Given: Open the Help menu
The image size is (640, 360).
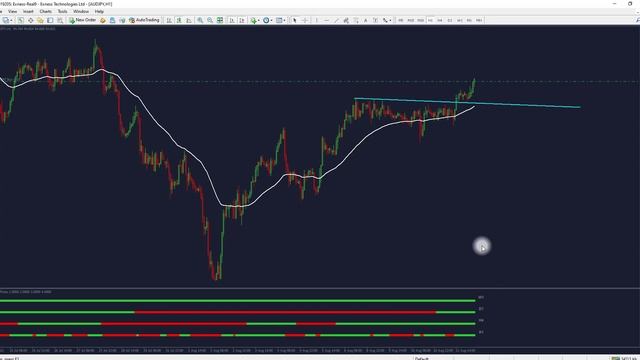Looking at the screenshot, I should (x=99, y=11).
